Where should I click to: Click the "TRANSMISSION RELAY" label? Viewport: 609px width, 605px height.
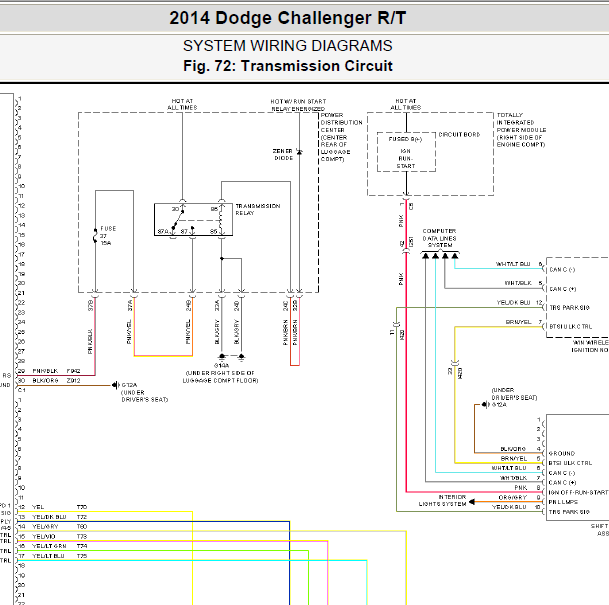pos(258,209)
